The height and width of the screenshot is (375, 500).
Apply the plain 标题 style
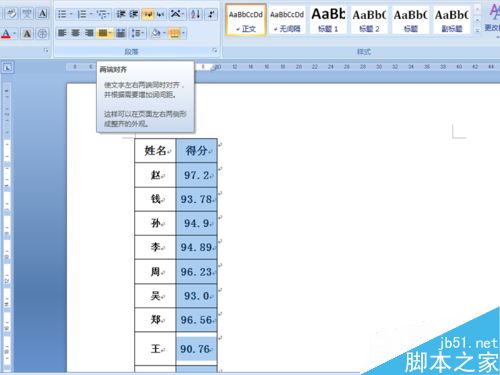click(411, 19)
